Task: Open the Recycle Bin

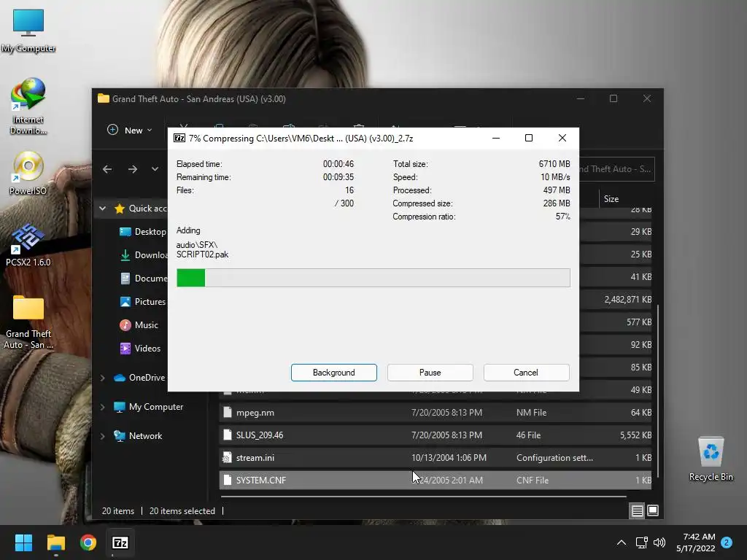Action: 711,459
